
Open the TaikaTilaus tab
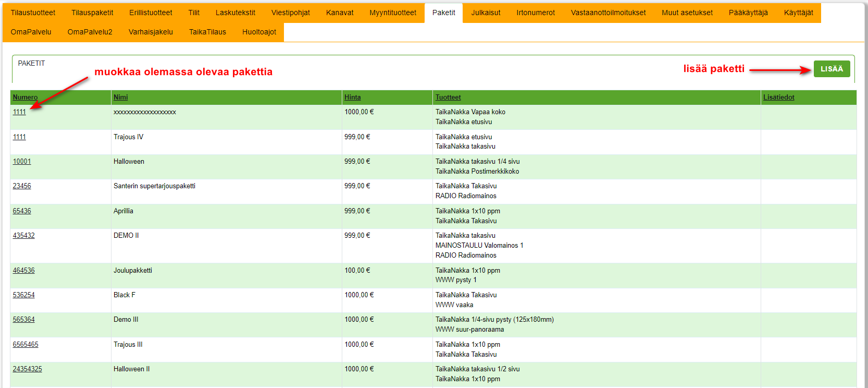tap(207, 32)
